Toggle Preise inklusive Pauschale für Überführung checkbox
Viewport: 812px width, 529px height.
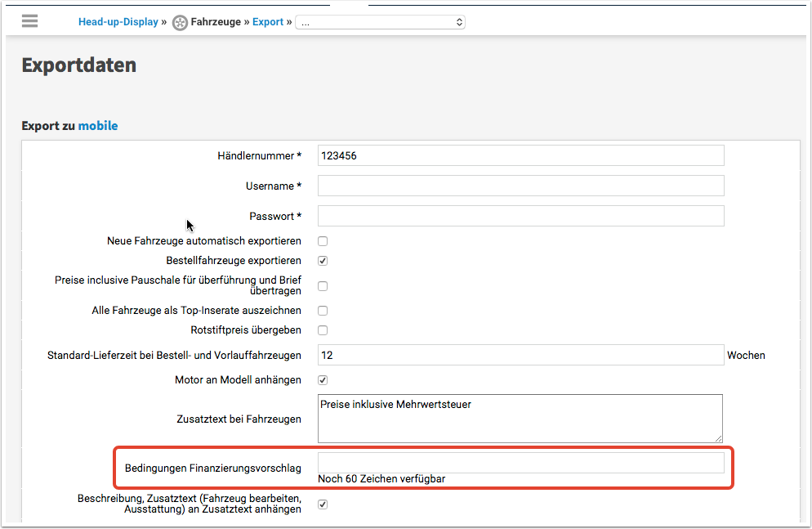tap(323, 286)
